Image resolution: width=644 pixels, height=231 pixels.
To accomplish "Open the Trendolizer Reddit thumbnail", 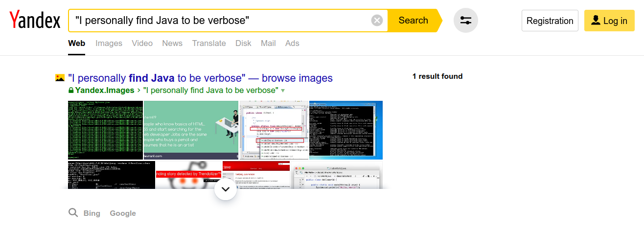I will [x=189, y=175].
